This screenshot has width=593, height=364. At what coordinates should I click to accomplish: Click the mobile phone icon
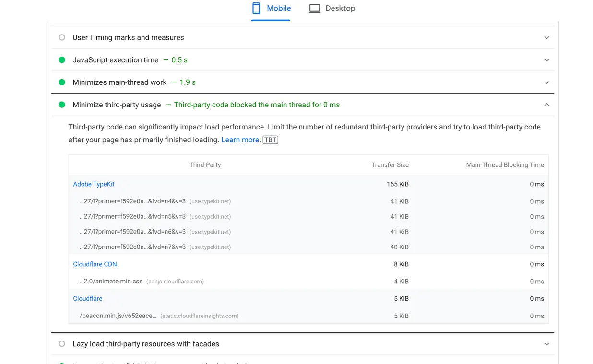point(256,8)
